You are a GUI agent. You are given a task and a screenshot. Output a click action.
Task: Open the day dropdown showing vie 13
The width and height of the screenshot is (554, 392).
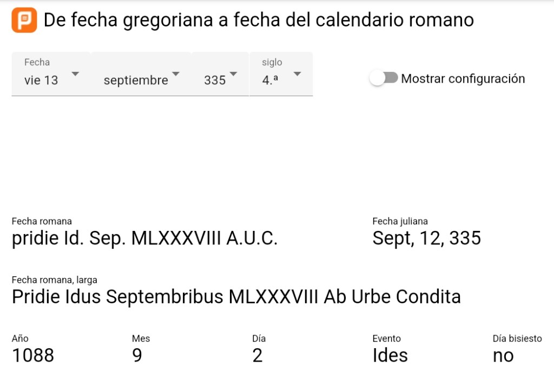[x=51, y=75]
